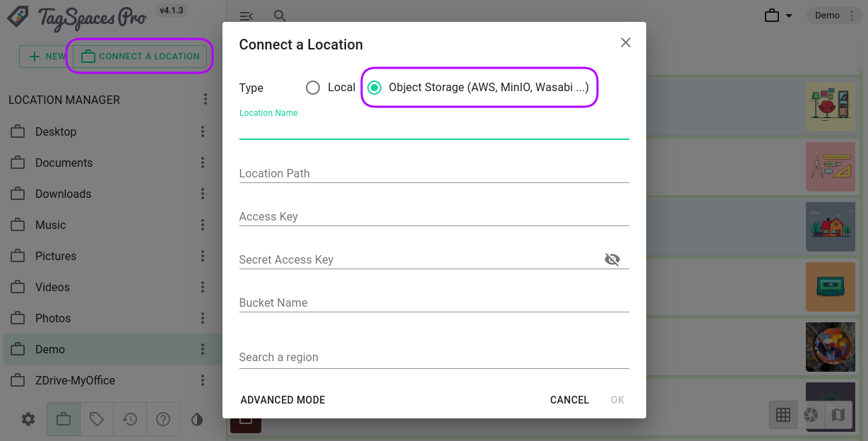Toggle Secret Access Key visibility eye icon

tap(612, 259)
